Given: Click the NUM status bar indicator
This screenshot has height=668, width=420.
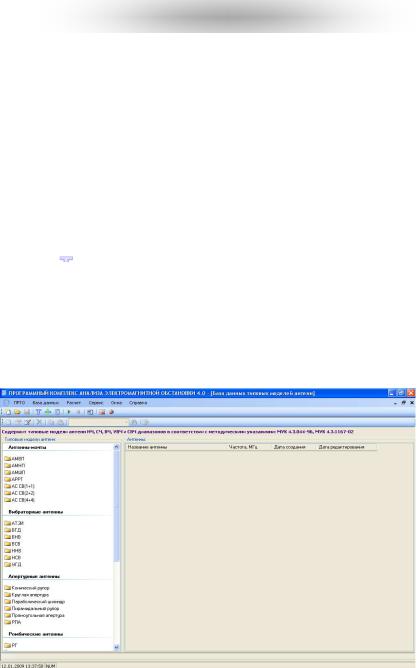Looking at the screenshot, I should tap(51, 665).
